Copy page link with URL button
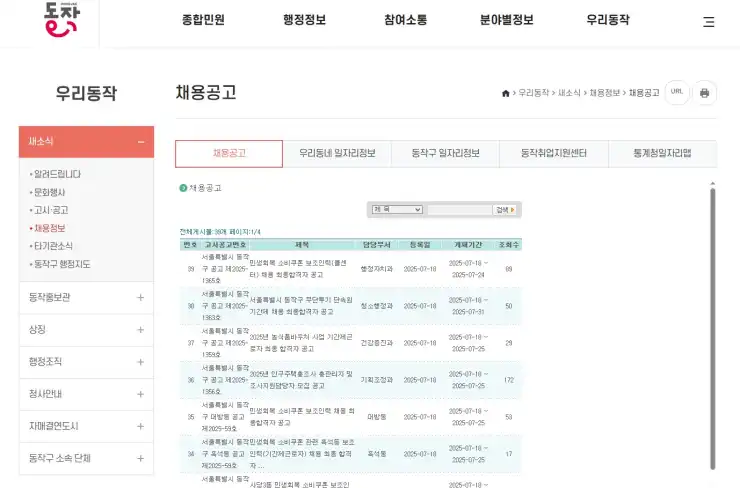 point(677,92)
